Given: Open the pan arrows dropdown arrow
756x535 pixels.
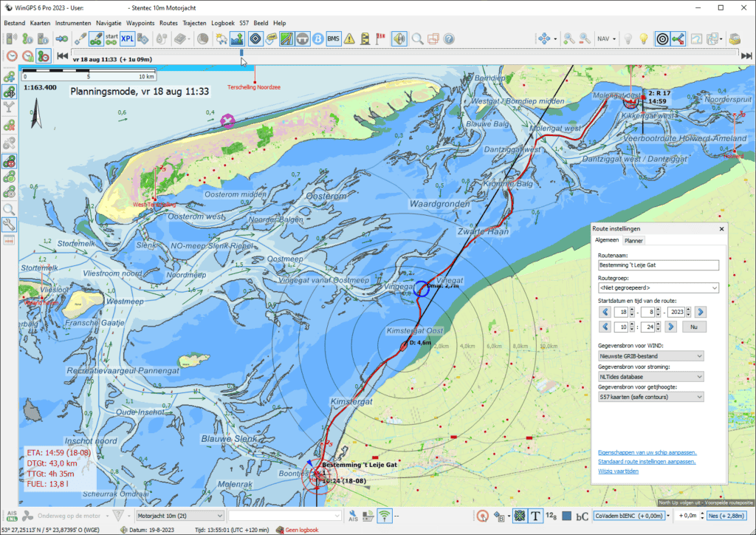Looking at the screenshot, I should coord(555,38).
